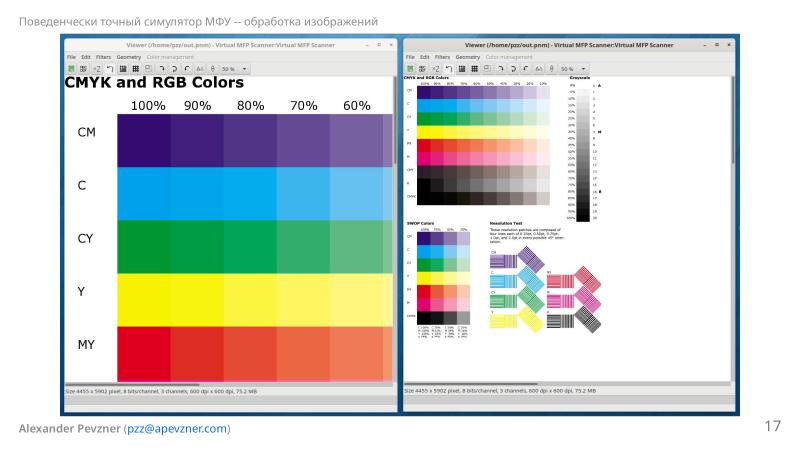The width and height of the screenshot is (800, 450).
Task: Click the scale image icon in left viewer
Action: 148,69
